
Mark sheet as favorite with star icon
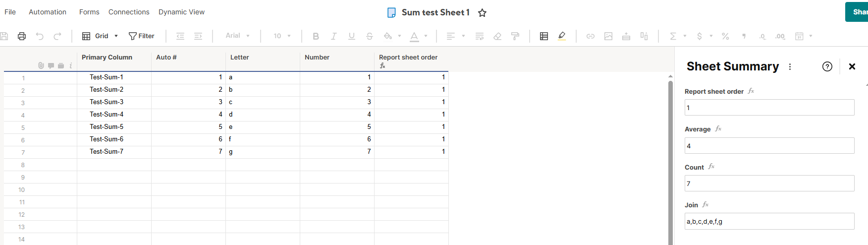point(482,13)
